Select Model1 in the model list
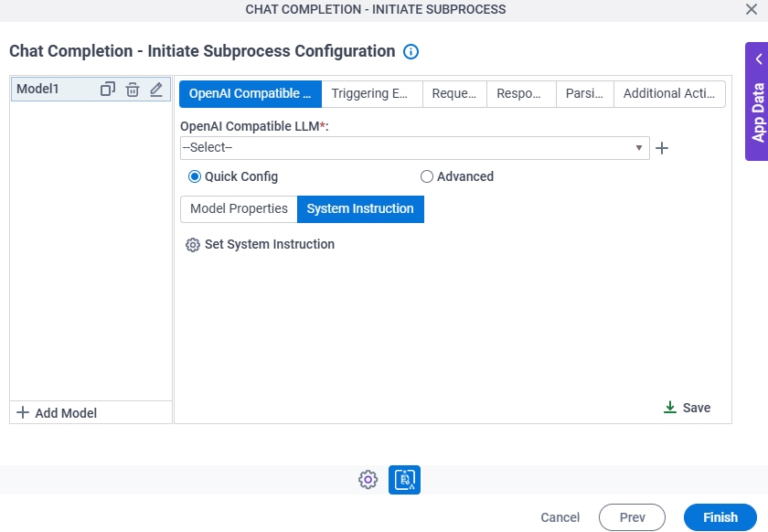The image size is (768, 532). pos(37,90)
